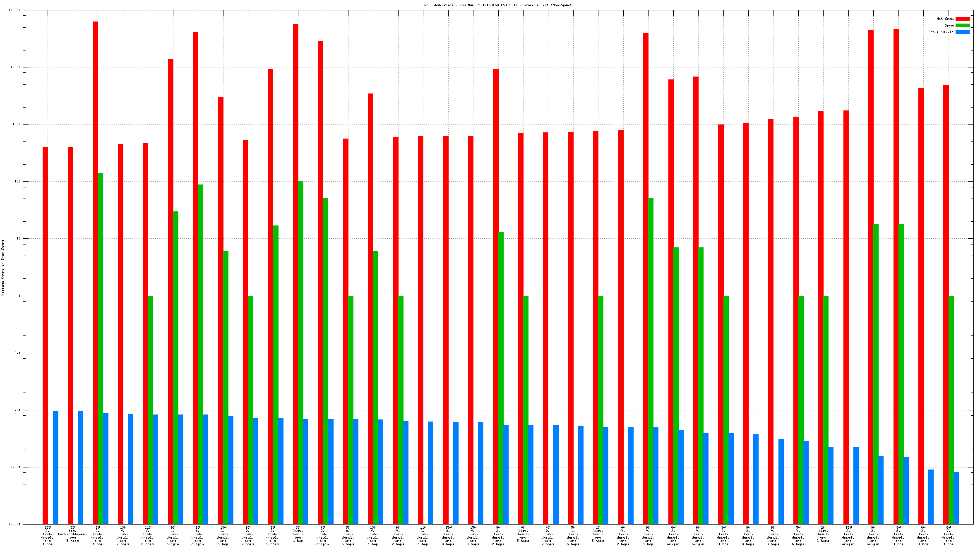The height and width of the screenshot is (551, 980).
Task: Click the blue score bar above ips.backscatterer.org label
Action: [80, 467]
